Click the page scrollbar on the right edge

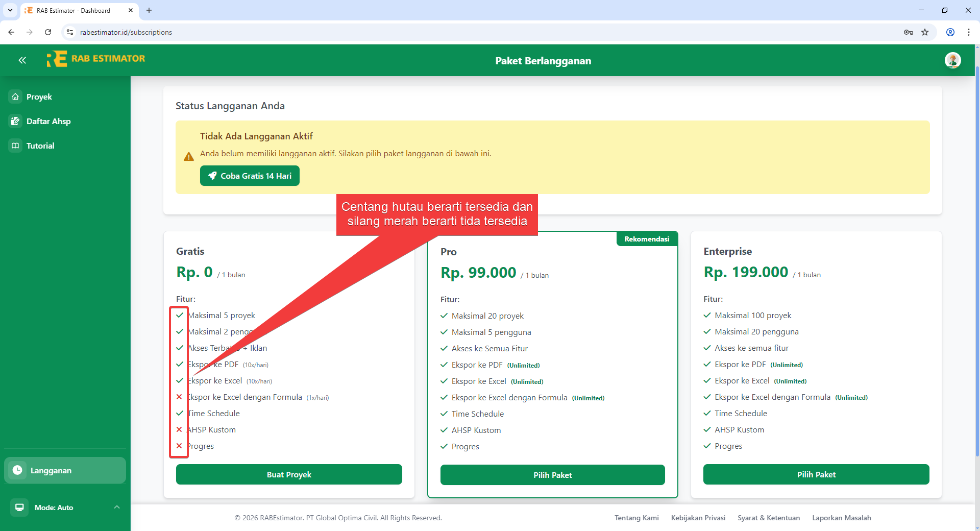(x=976, y=255)
